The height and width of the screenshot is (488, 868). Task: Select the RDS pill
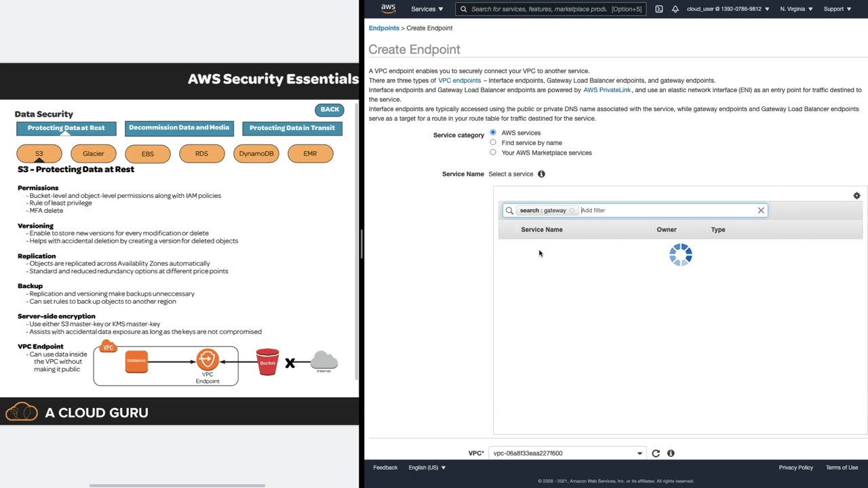click(x=201, y=154)
